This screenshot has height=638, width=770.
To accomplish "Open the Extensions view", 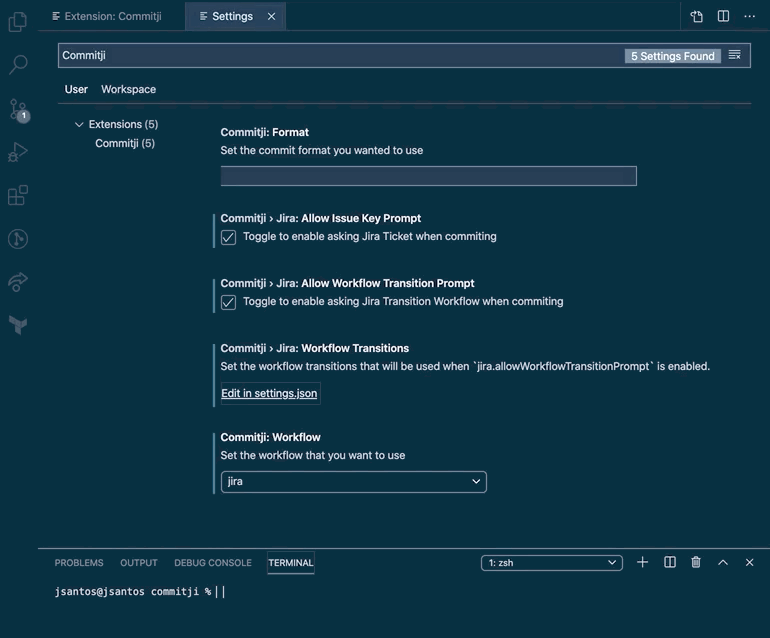I will pos(18,195).
